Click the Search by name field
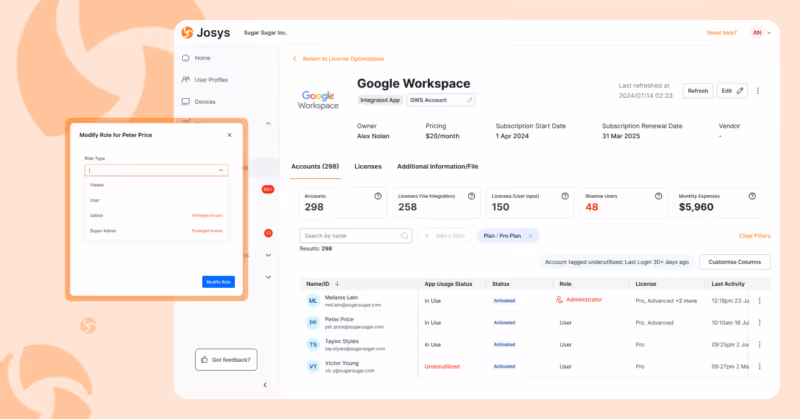Viewport: 800px width, 419px height. [x=356, y=236]
